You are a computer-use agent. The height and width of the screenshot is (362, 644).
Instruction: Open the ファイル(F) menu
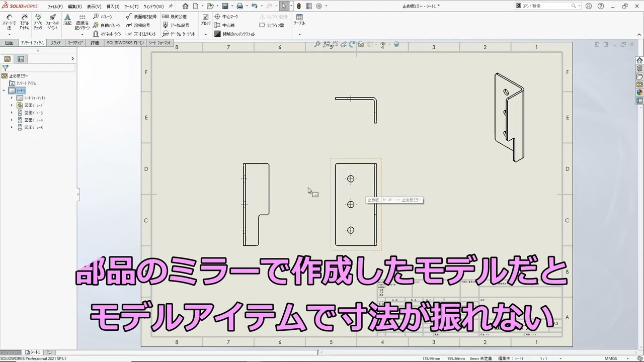click(55, 7)
